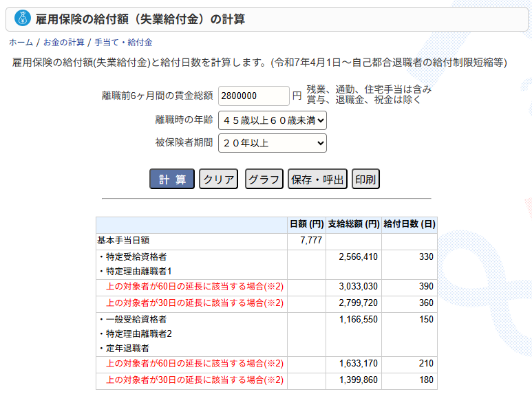The height and width of the screenshot is (405, 532).
Task: Expand the 離職時の年齢 dropdown
Action: (x=272, y=120)
